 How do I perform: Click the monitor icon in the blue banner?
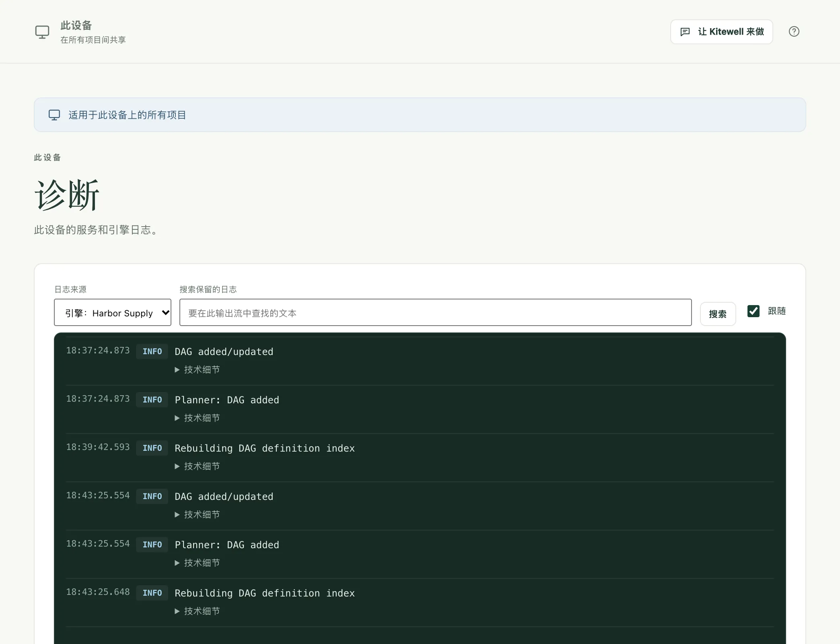click(x=54, y=115)
